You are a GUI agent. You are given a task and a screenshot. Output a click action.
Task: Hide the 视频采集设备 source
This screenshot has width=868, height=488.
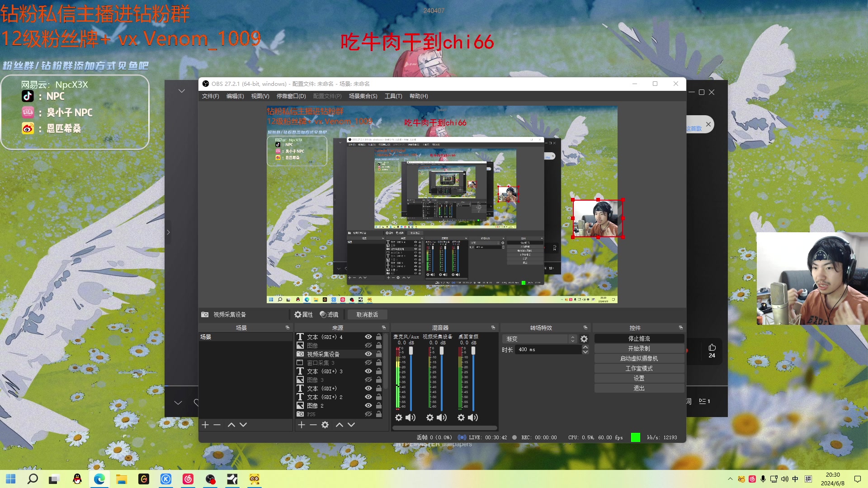368,354
